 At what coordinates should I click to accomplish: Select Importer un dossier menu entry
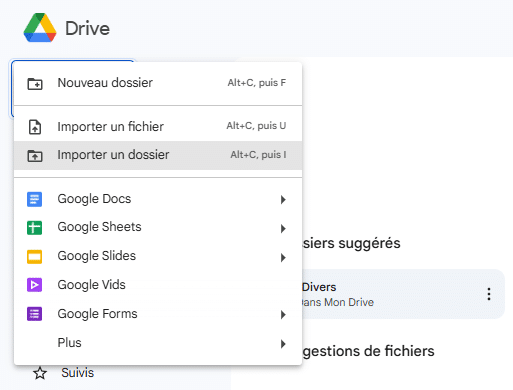click(158, 155)
